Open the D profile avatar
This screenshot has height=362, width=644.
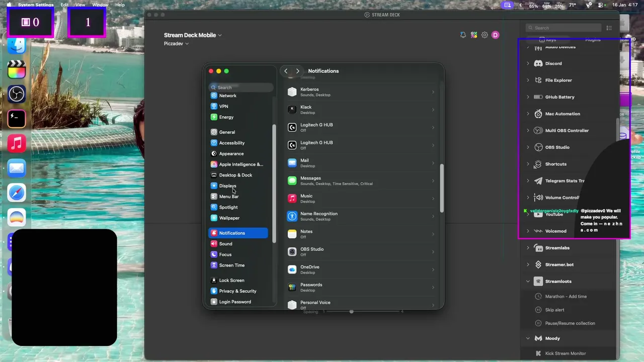pyautogui.click(x=496, y=35)
